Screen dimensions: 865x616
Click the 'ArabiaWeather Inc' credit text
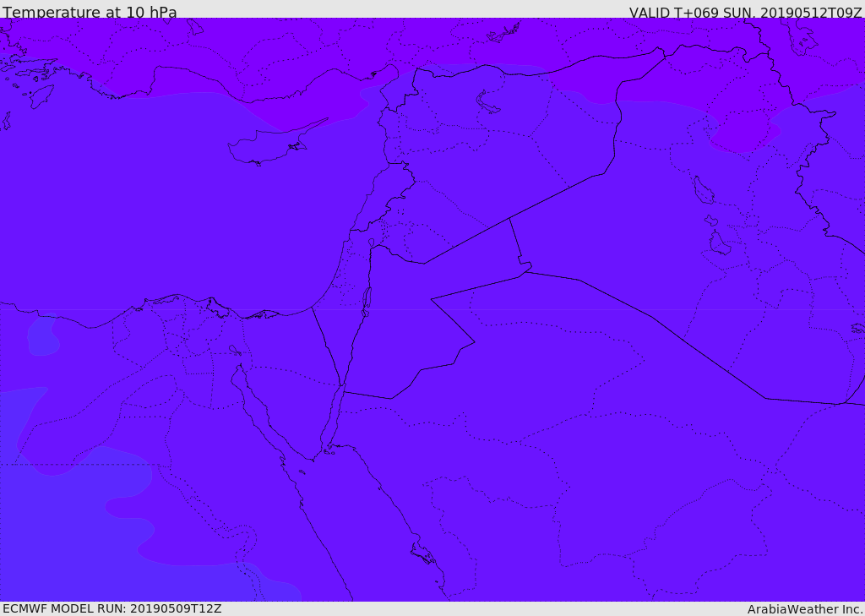pos(805,609)
